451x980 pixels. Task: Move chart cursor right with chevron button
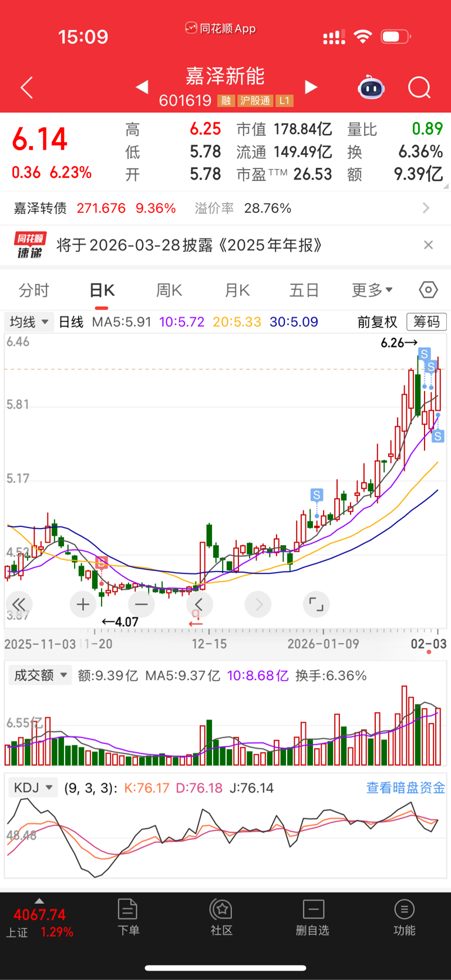(258, 604)
